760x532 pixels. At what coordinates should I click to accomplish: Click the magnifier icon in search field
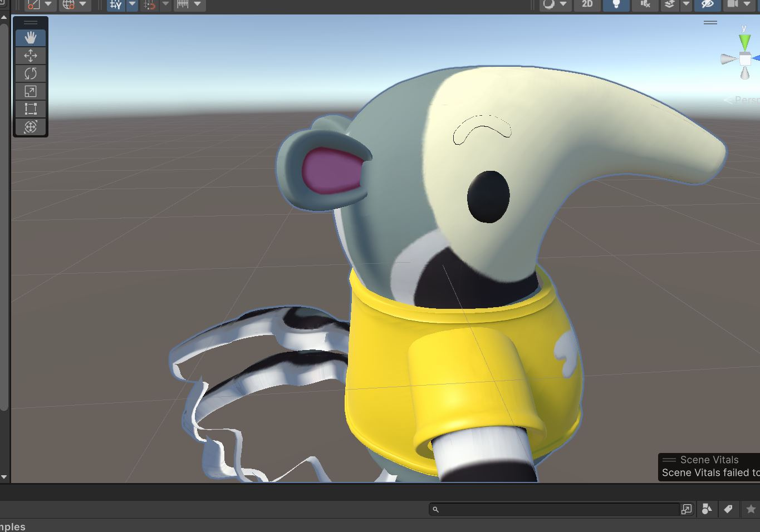436,509
